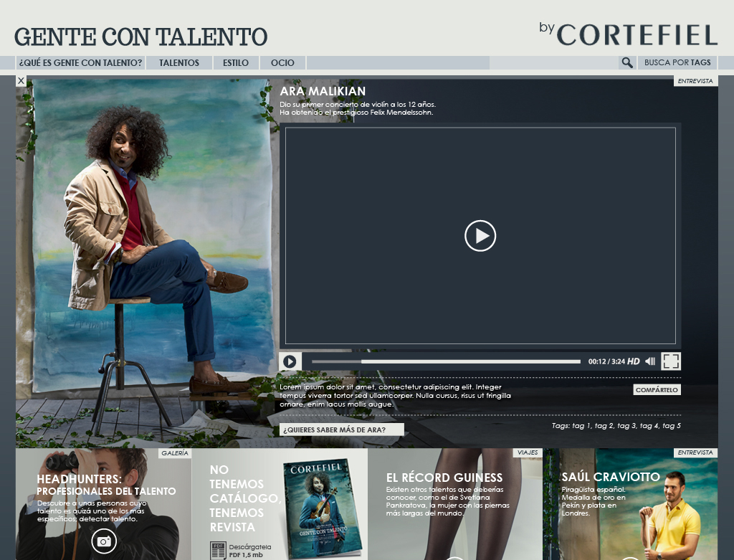Play video with the large center play button
734x560 pixels.
coord(480,236)
